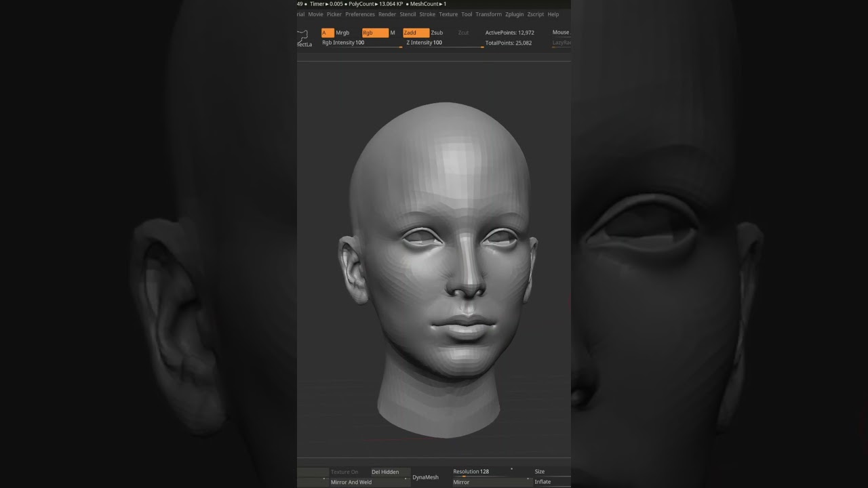Image resolution: width=868 pixels, height=488 pixels.
Task: Click the TotalPoints: 25,082 readout
Action: [x=509, y=43]
